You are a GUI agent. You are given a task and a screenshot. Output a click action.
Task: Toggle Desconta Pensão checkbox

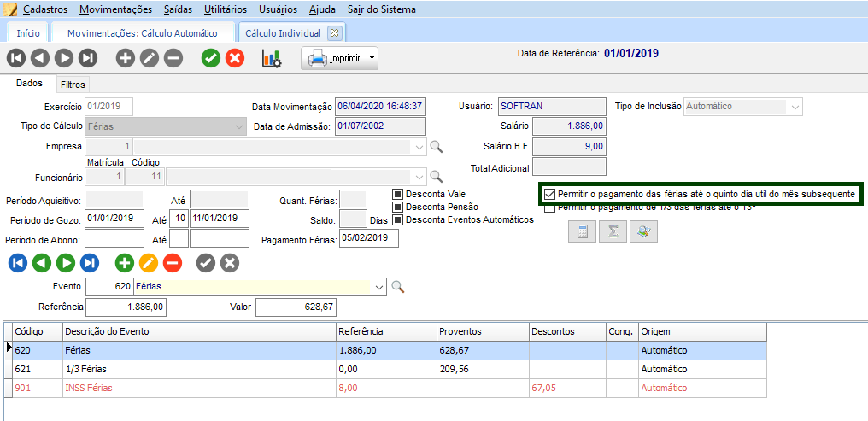397,207
